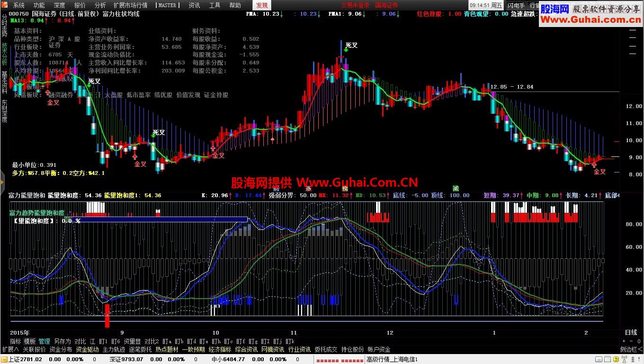Select the 模板 tab below chart
Screen dimensions: 644x364
(30, 341)
